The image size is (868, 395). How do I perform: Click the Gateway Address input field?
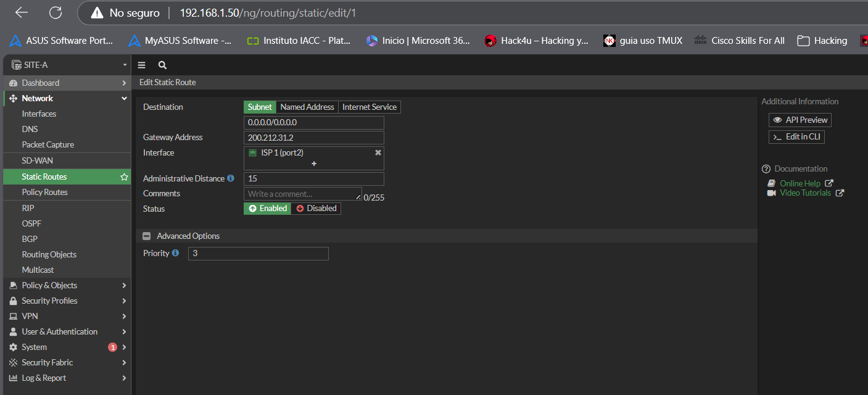314,138
